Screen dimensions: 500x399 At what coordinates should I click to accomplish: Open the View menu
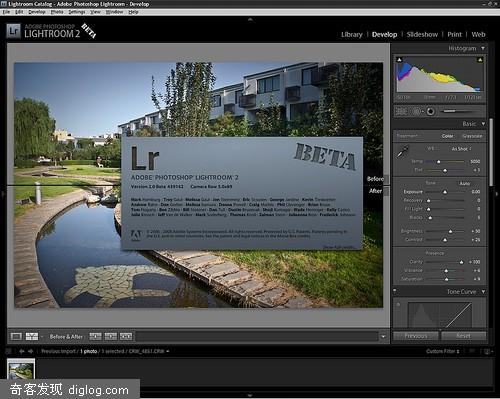pyautogui.click(x=95, y=12)
